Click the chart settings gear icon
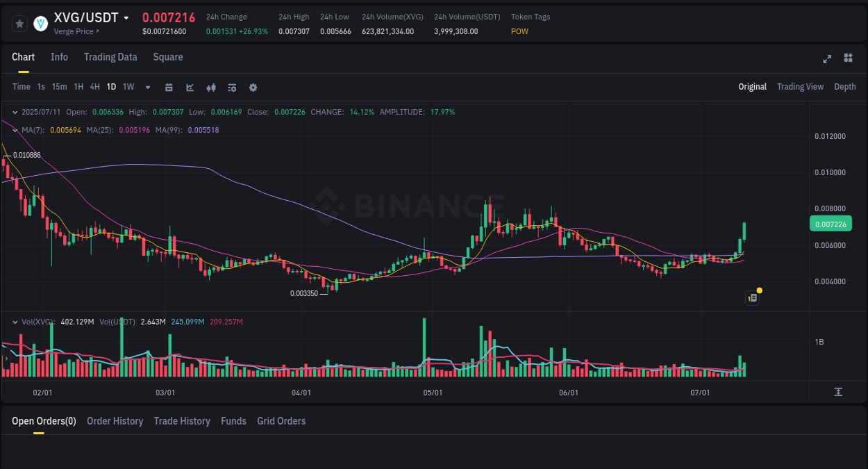The image size is (868, 469). [x=252, y=87]
